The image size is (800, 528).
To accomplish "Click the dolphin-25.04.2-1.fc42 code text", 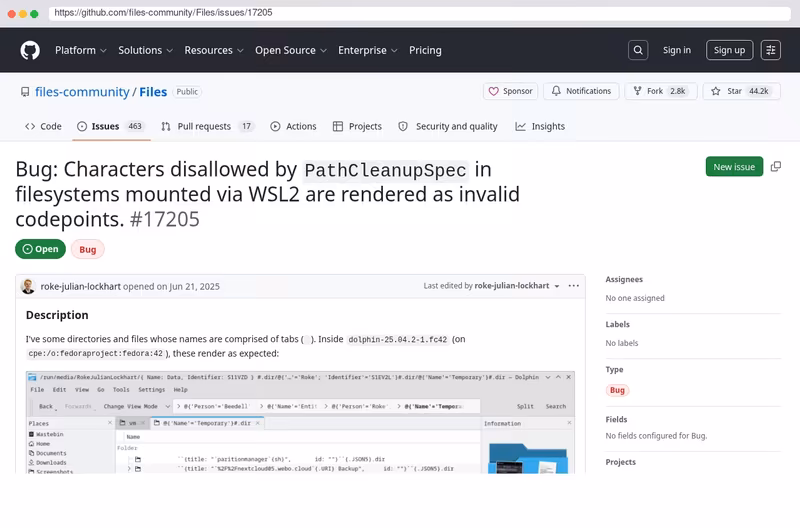I will coord(398,340).
